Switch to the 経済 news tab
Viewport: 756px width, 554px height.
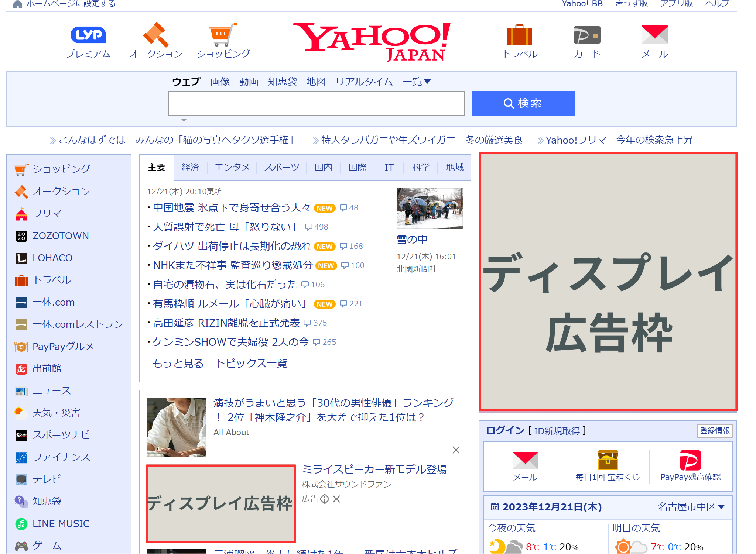(x=190, y=167)
